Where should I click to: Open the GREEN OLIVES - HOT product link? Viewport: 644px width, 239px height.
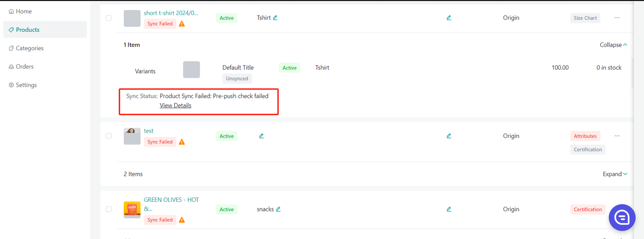[x=171, y=204]
